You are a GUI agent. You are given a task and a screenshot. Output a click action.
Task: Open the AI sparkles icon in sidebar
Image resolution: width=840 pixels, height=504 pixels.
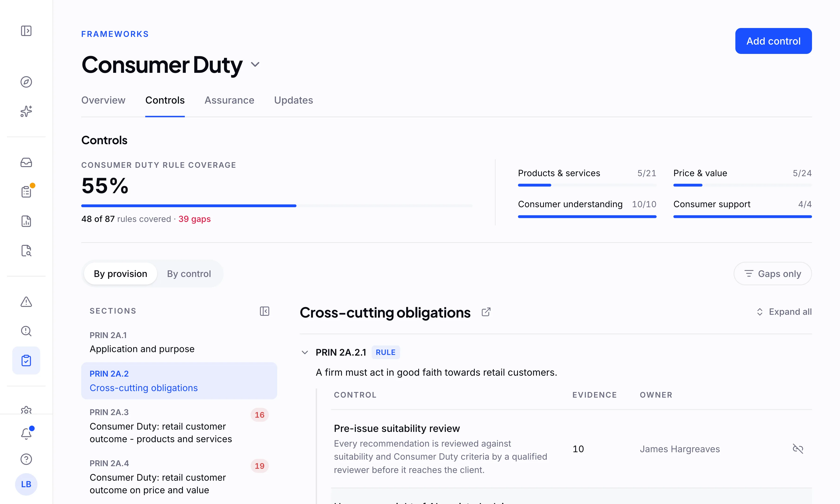(26, 111)
